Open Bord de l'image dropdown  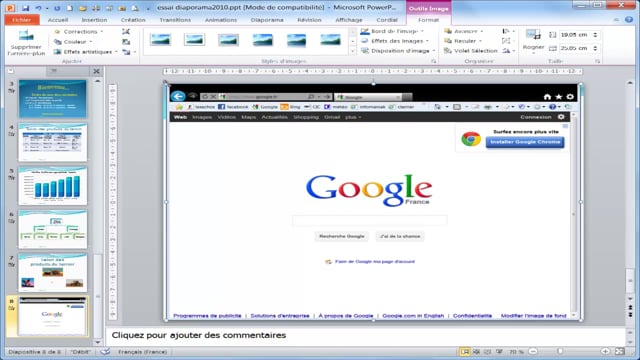click(393, 31)
